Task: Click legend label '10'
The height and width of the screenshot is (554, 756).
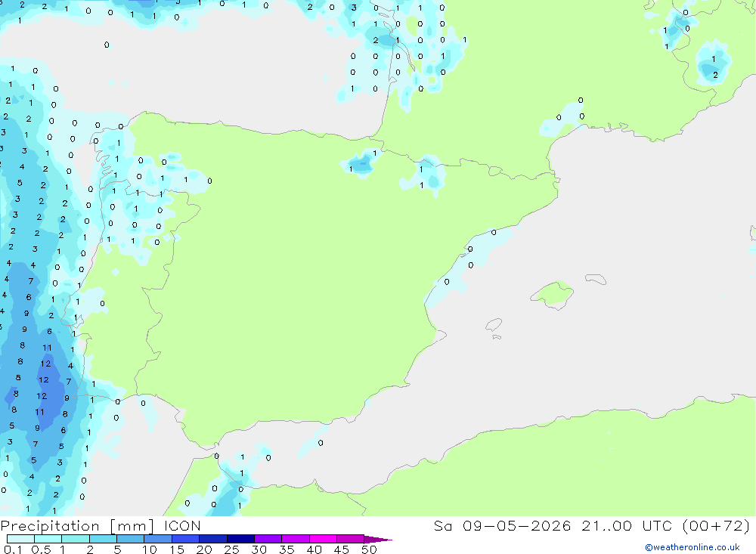Action: [150, 549]
